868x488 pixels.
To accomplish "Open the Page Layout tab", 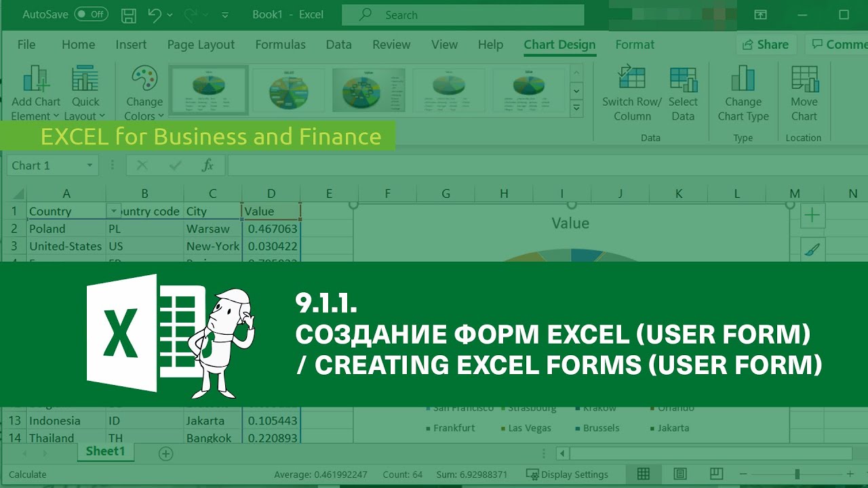I will coord(201,45).
